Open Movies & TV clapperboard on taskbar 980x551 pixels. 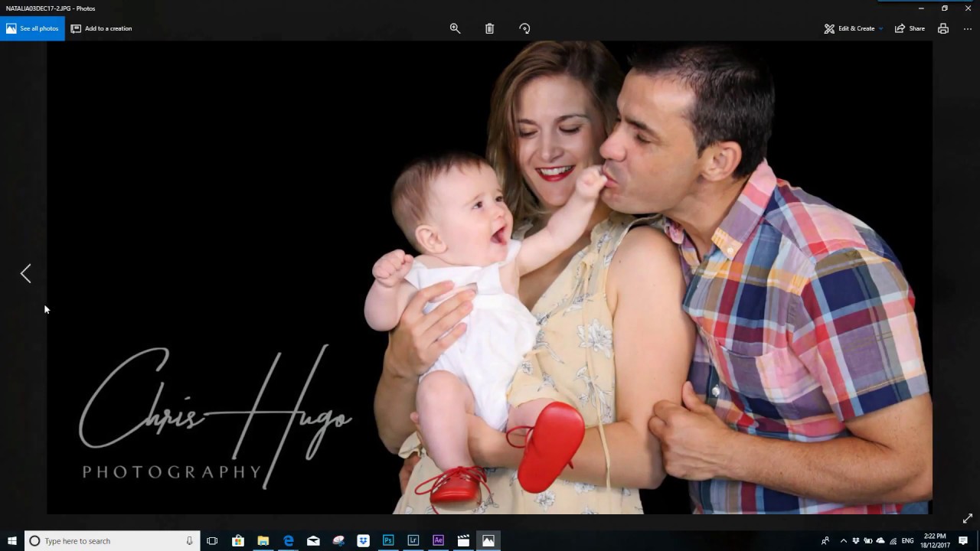coord(463,541)
